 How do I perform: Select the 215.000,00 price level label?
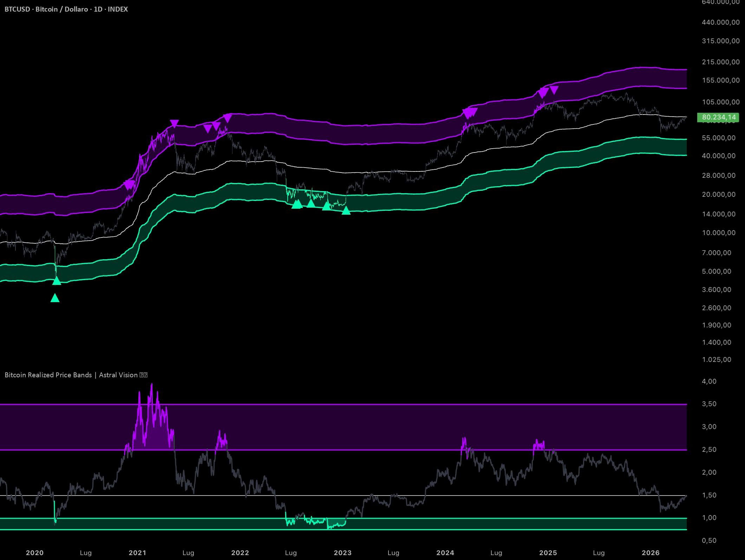click(720, 62)
